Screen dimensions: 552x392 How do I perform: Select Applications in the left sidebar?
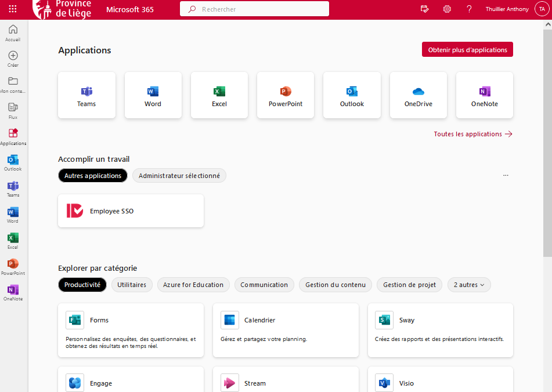pos(13,137)
